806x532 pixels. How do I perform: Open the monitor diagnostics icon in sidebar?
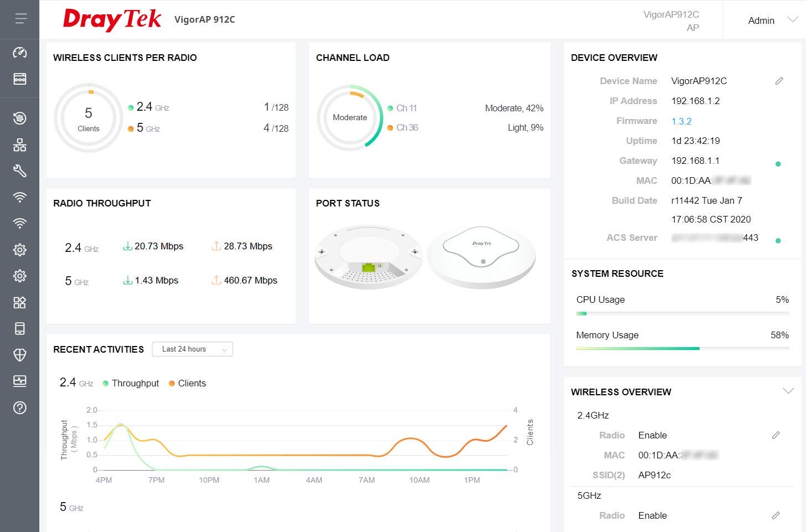[x=20, y=381]
